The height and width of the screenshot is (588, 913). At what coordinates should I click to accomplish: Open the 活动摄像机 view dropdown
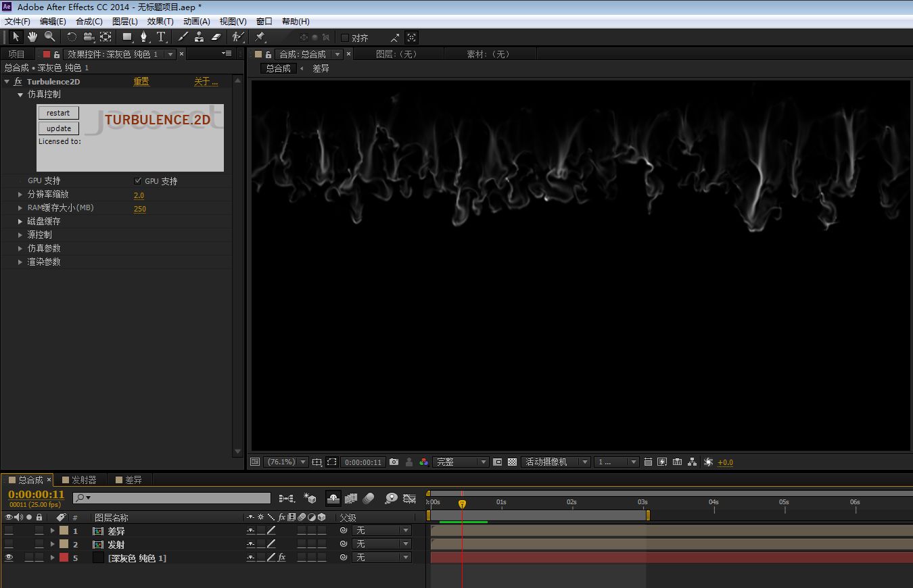click(x=556, y=462)
